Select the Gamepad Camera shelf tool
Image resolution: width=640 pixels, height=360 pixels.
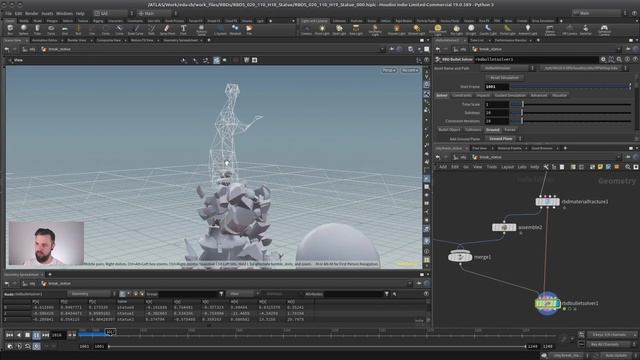coord(604,29)
